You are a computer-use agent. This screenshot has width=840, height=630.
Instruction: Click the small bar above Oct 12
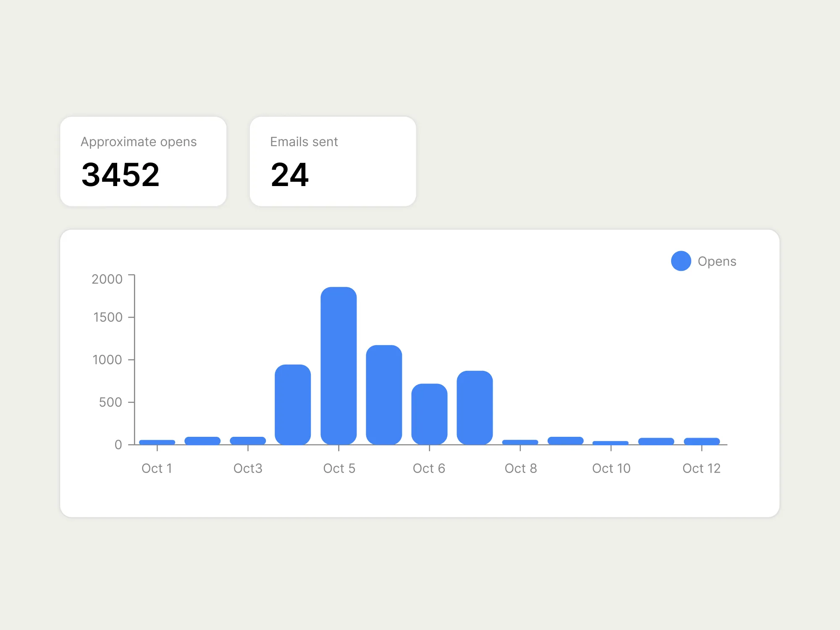tap(701, 441)
